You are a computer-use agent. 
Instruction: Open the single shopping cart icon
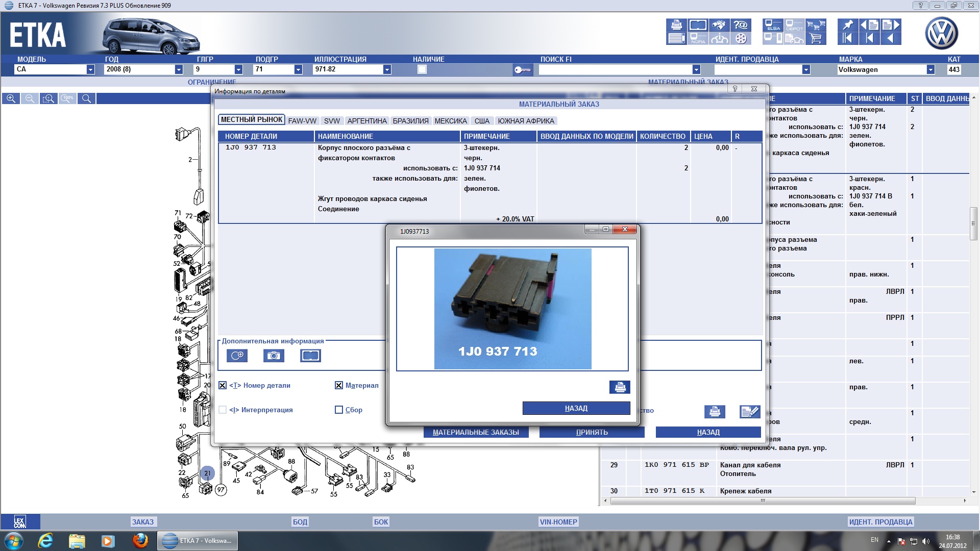(x=816, y=38)
